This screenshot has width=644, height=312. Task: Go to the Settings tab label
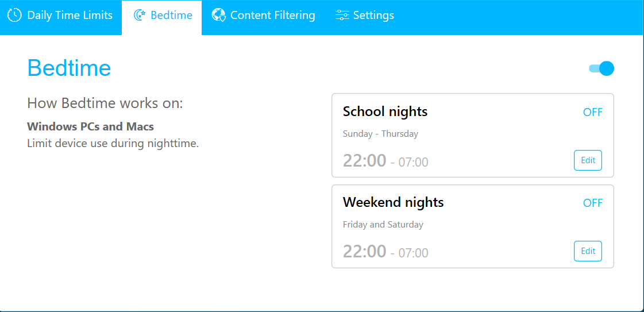[373, 16]
